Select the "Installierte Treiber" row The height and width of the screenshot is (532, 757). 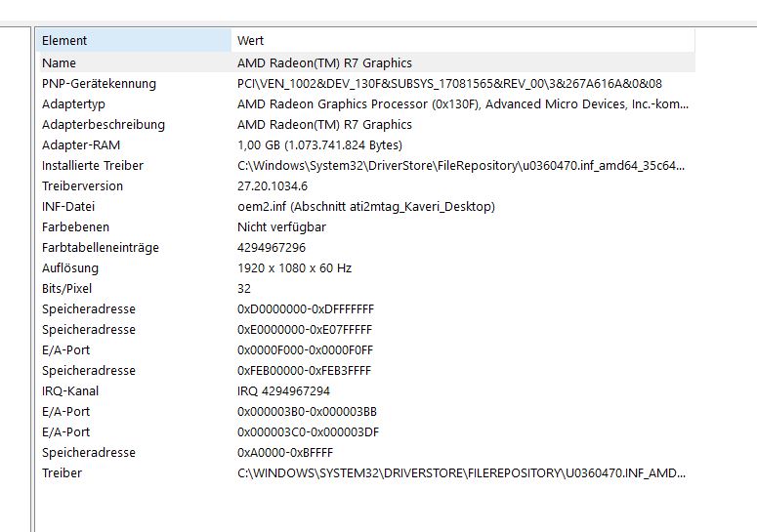click(x=93, y=165)
